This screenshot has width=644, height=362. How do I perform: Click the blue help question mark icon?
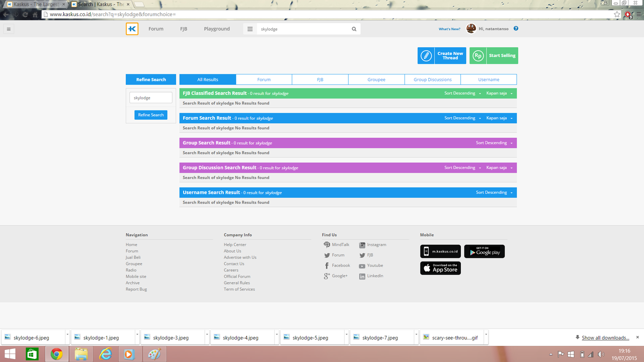click(x=516, y=29)
